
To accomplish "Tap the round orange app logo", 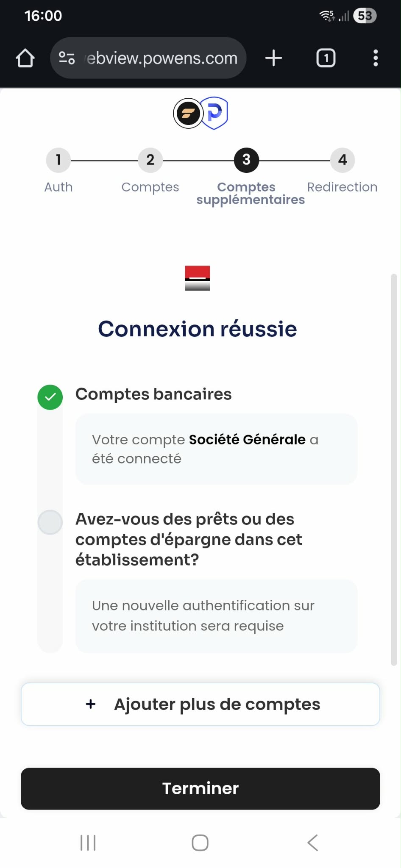I will pos(188,113).
